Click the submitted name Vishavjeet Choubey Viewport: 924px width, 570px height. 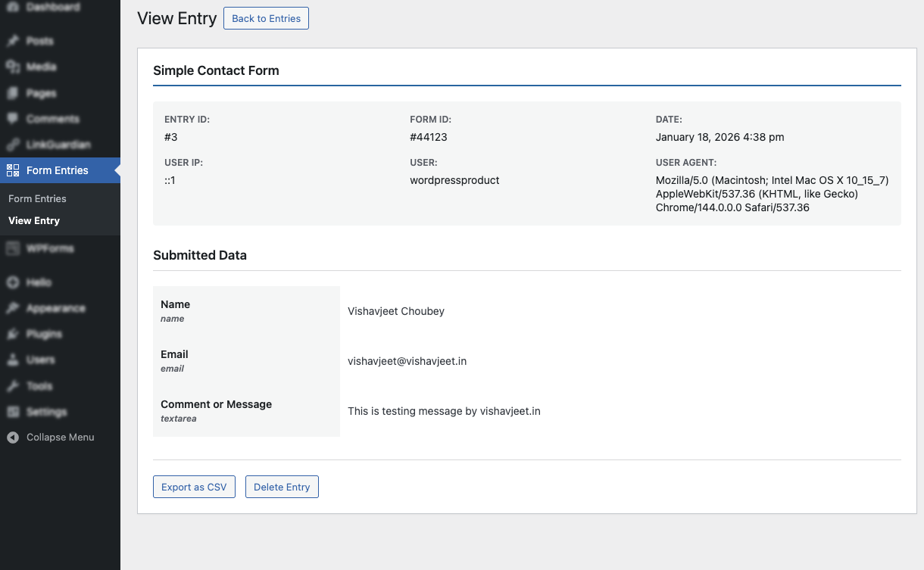pyautogui.click(x=396, y=311)
